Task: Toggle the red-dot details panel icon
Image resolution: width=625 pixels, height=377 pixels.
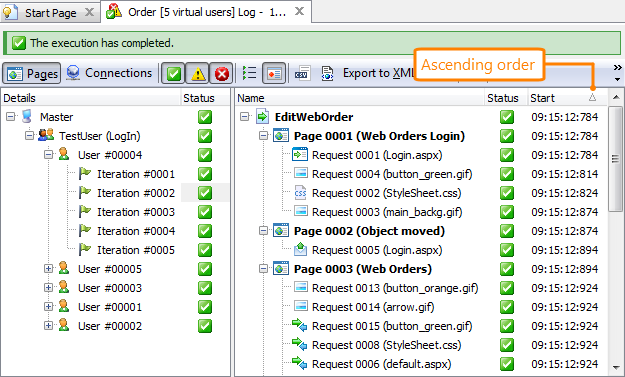Action: coord(274,73)
